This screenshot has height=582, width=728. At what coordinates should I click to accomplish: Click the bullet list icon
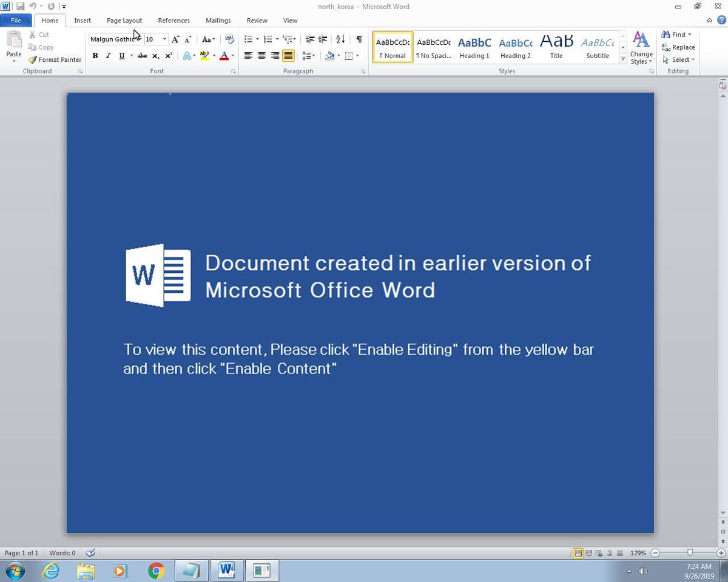[x=248, y=39]
